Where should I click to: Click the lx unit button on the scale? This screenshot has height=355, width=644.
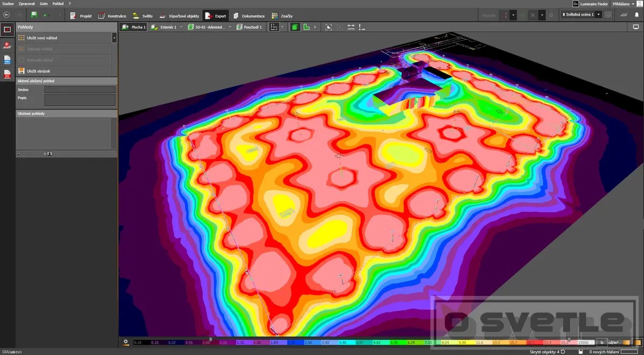(x=602, y=342)
